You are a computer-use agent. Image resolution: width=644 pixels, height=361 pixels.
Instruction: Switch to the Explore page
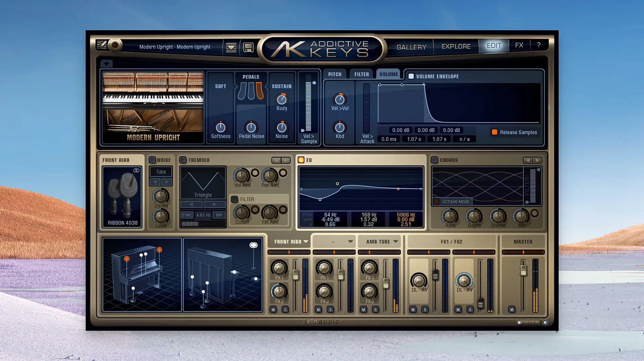click(x=456, y=46)
